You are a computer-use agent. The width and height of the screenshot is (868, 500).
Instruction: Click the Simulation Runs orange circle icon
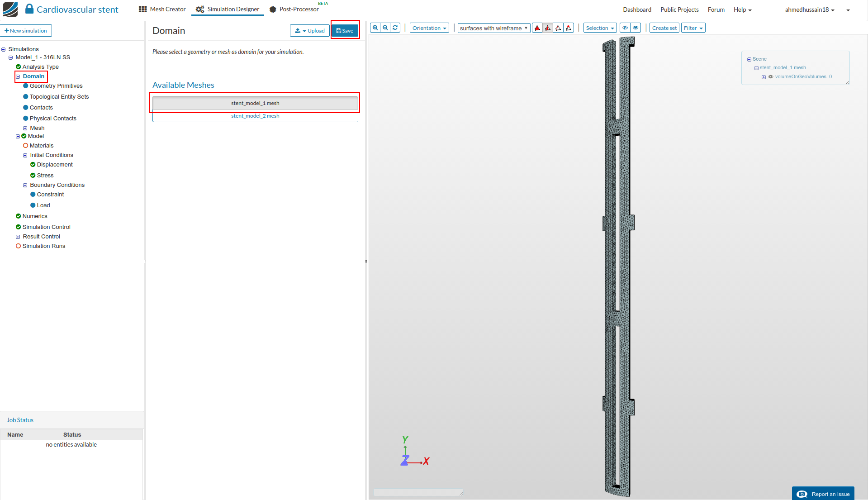pyautogui.click(x=19, y=246)
